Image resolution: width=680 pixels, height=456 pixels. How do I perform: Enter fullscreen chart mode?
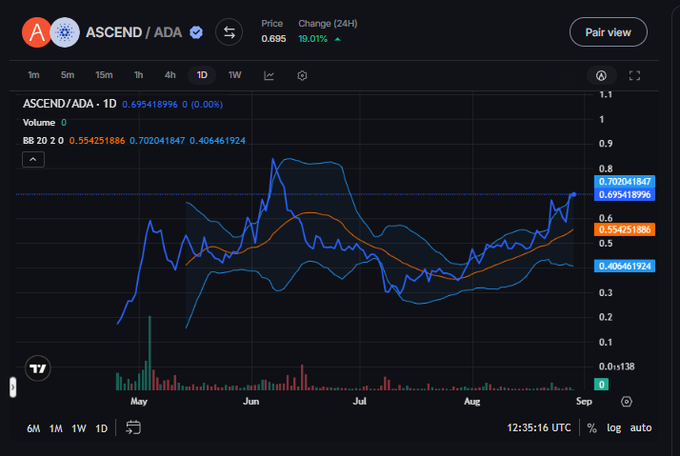coord(634,75)
